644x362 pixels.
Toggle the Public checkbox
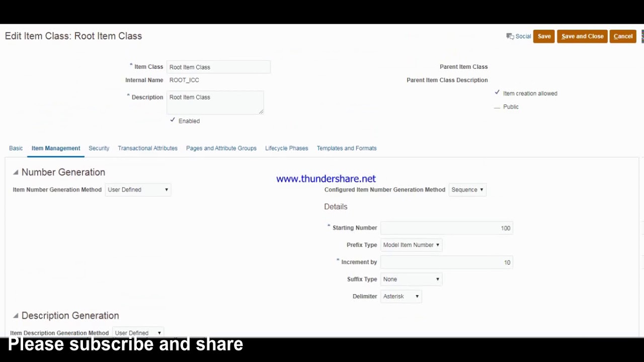(497, 107)
